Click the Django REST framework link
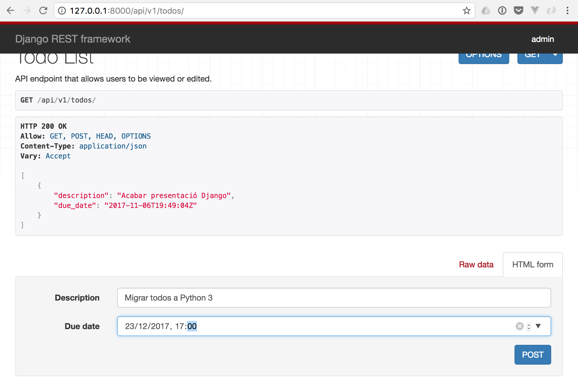Screen dimensions: 578x392 (x=73, y=39)
